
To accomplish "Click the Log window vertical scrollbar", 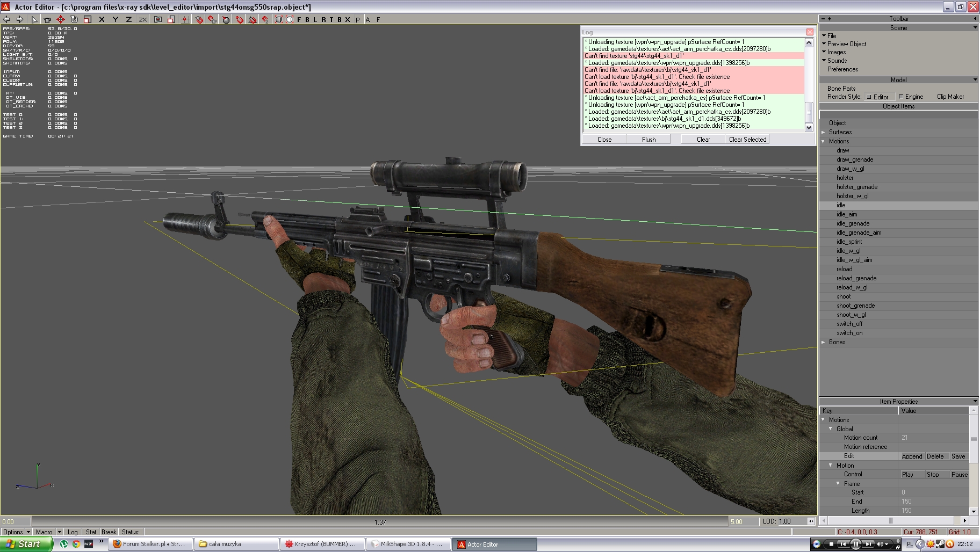I will point(809,85).
